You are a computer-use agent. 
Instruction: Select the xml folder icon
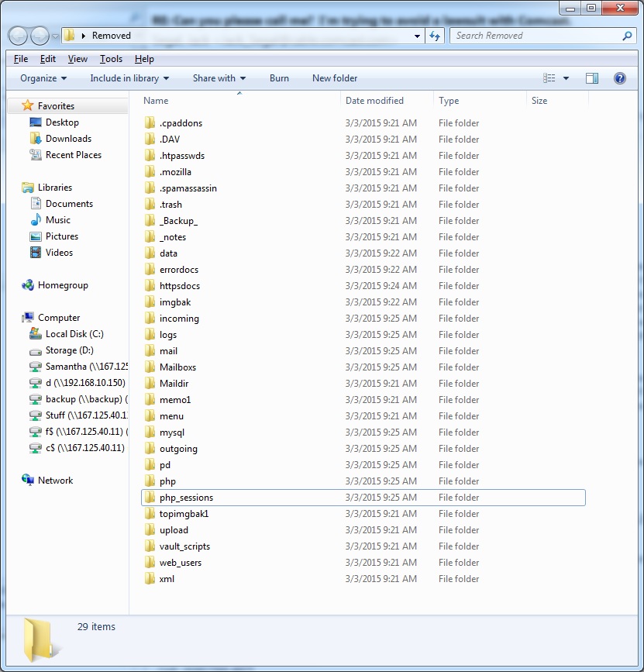tap(150, 579)
